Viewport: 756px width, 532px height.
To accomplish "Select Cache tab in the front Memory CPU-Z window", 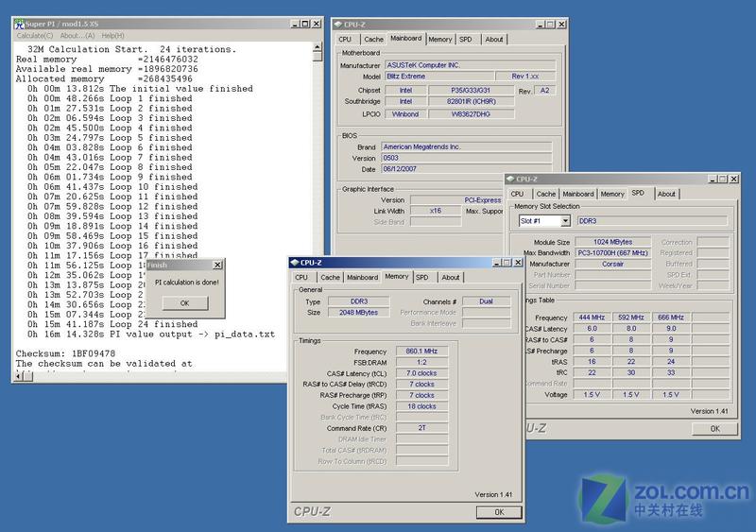I will point(330,277).
